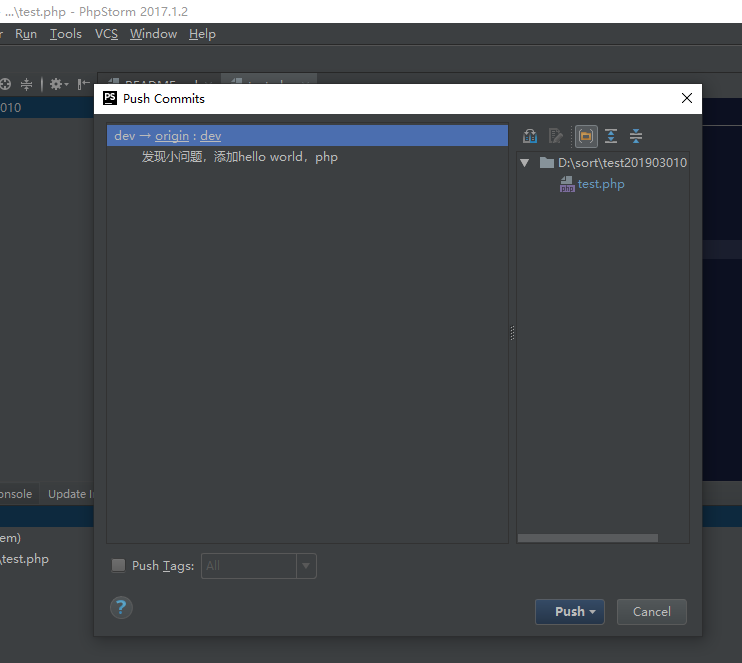Click the settings gear icon in project toolbar
The height and width of the screenshot is (663, 742).
tap(58, 84)
